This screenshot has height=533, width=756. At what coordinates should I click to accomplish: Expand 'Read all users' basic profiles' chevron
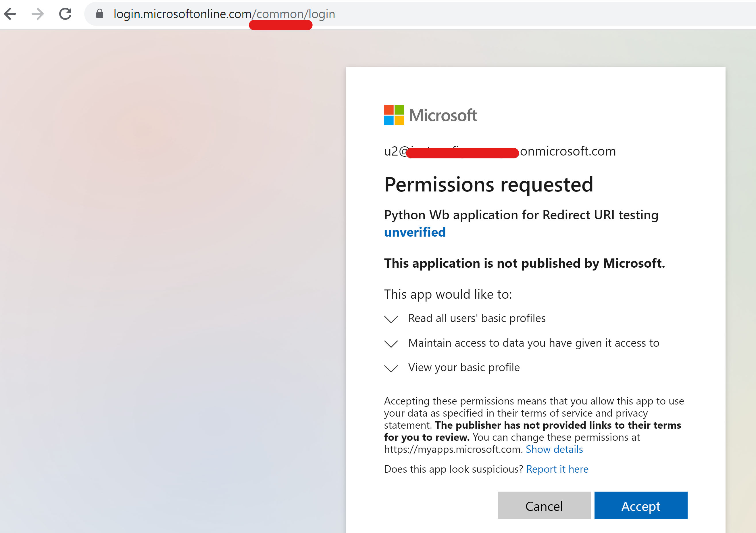pos(391,319)
